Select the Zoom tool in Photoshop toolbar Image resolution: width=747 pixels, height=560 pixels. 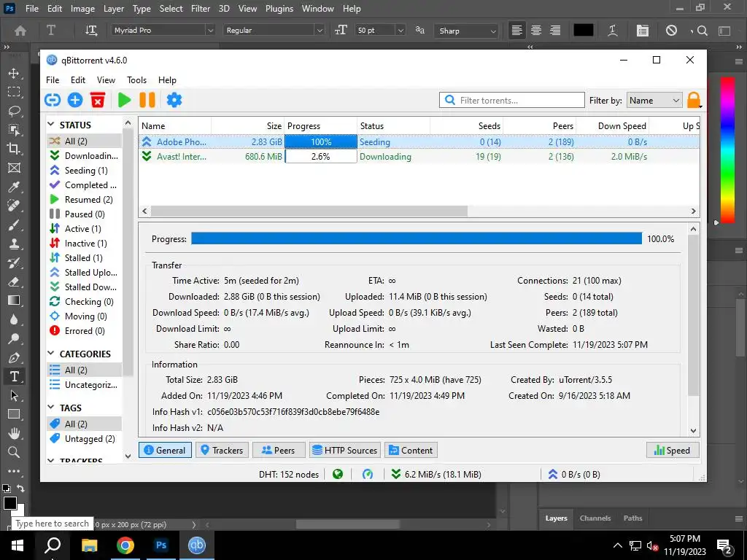click(14, 452)
